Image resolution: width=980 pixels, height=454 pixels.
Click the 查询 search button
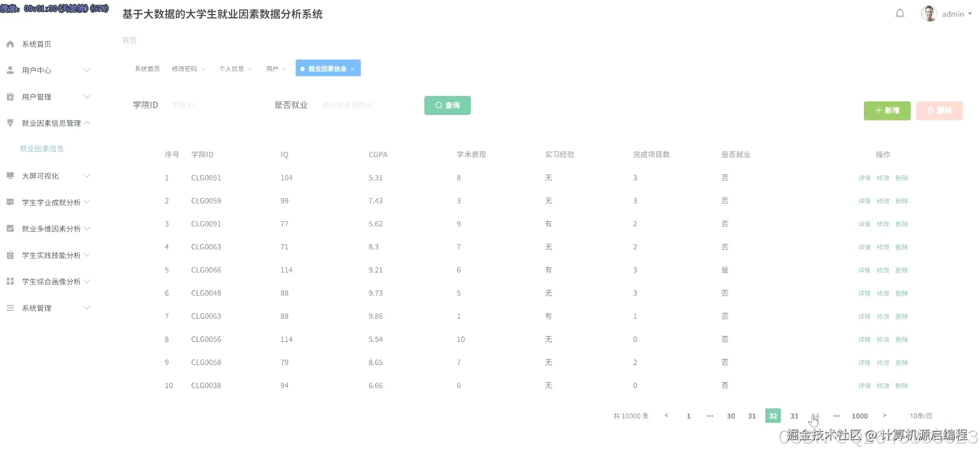coord(447,105)
